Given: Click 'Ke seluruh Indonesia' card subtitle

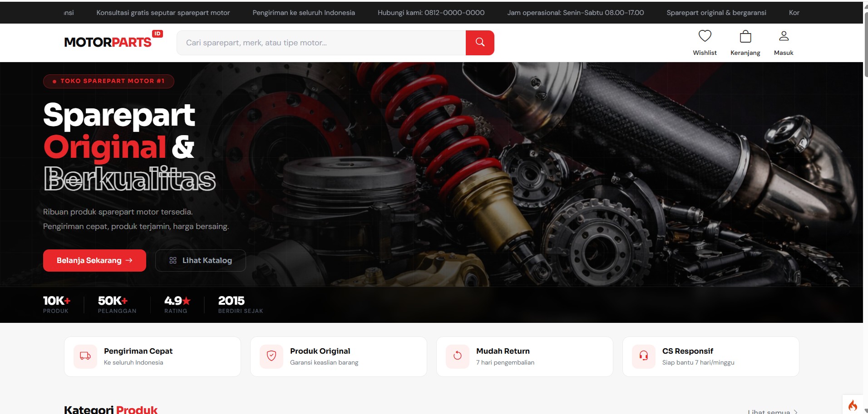Looking at the screenshot, I should (x=133, y=362).
